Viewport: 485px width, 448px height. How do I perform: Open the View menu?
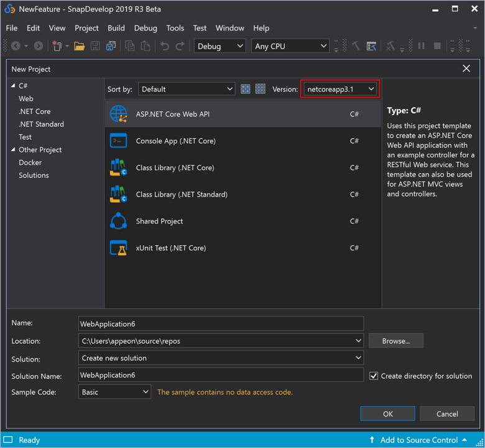click(57, 28)
